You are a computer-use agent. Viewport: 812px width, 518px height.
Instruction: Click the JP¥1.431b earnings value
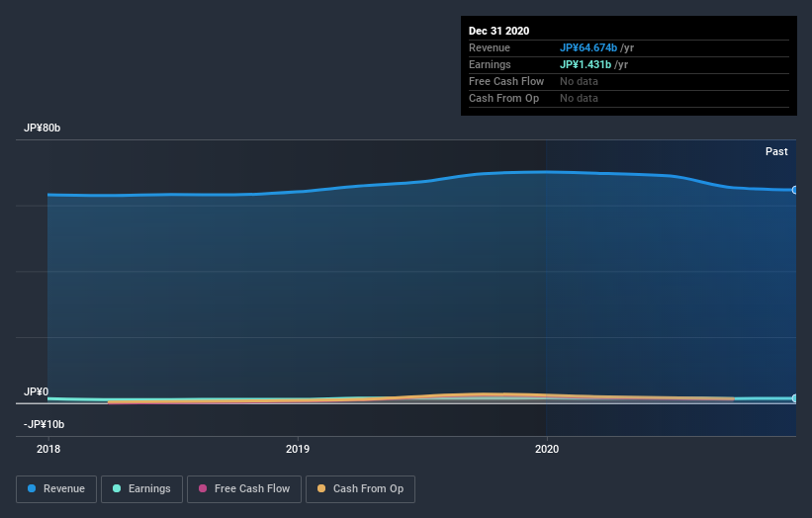pyautogui.click(x=586, y=64)
